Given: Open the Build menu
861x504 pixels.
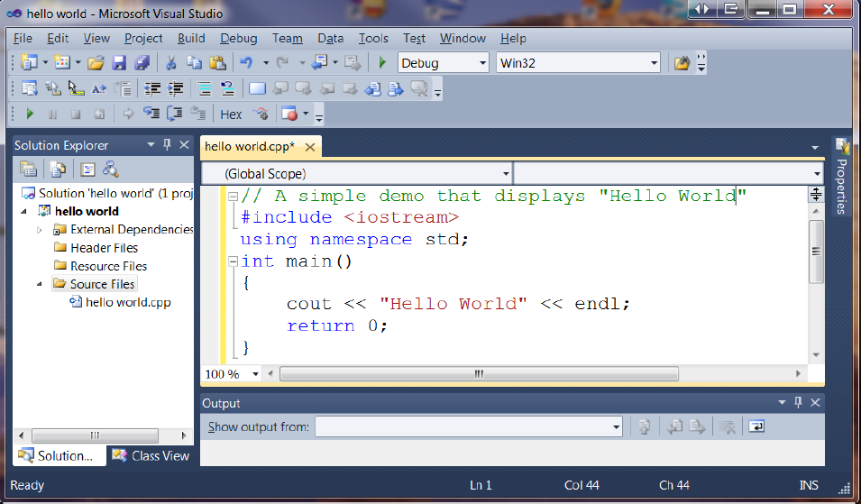Looking at the screenshot, I should [x=191, y=39].
